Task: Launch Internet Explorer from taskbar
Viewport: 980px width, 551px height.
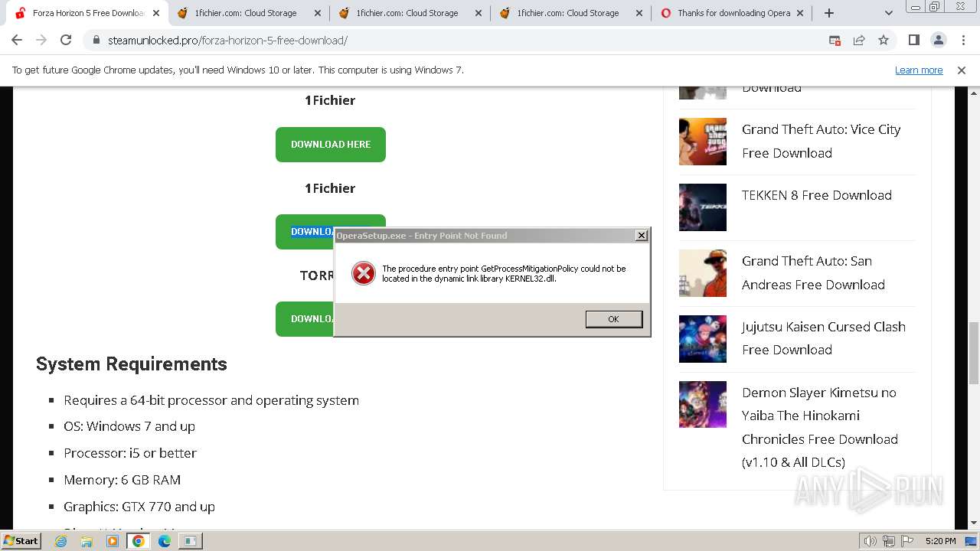Action: [61, 541]
